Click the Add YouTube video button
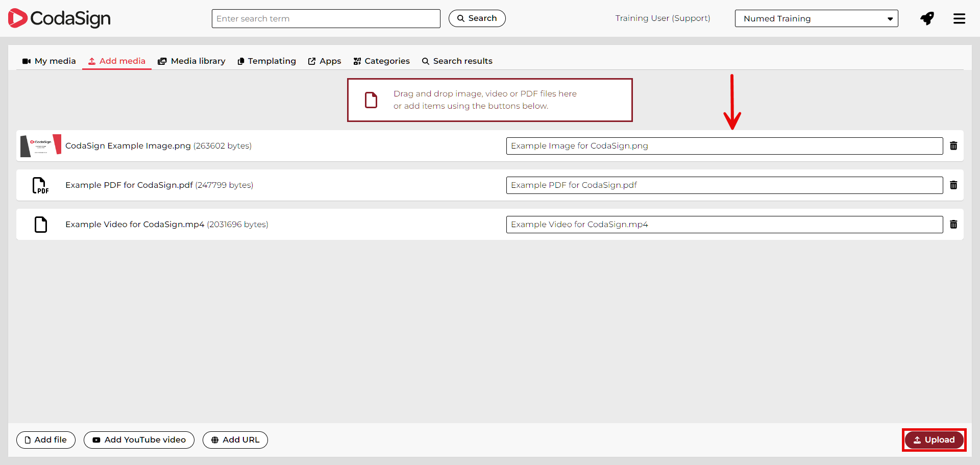Image resolution: width=980 pixels, height=465 pixels. click(x=139, y=440)
